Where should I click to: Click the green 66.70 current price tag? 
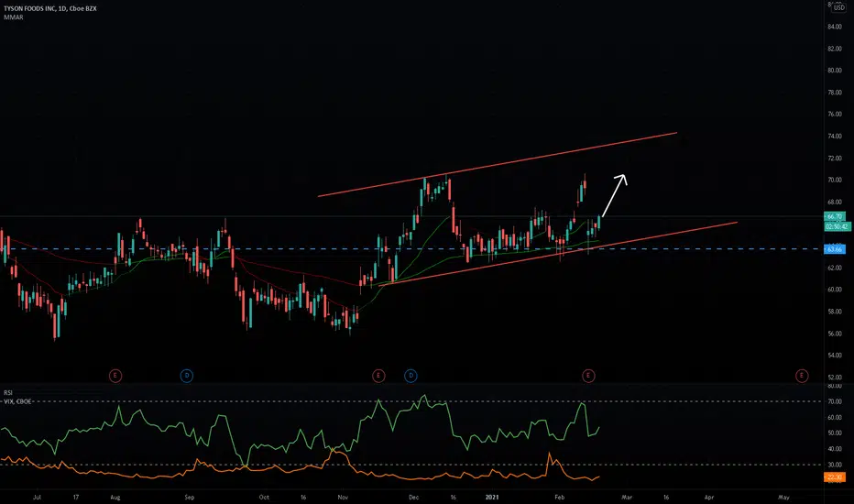(x=835, y=216)
